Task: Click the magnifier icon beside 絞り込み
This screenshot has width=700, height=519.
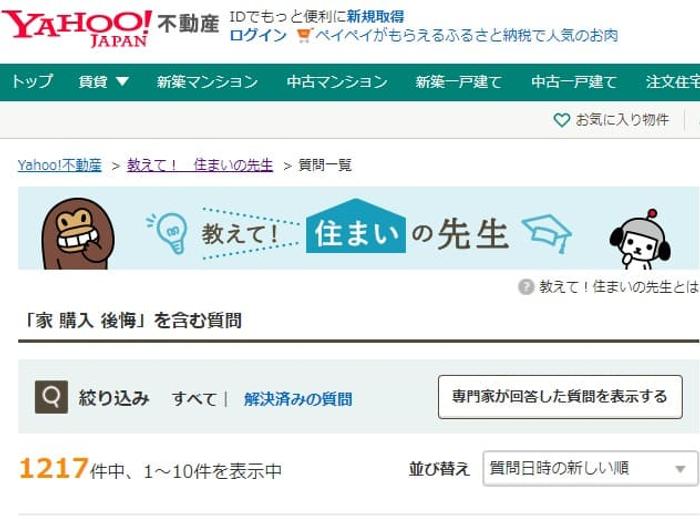Action: (51, 397)
